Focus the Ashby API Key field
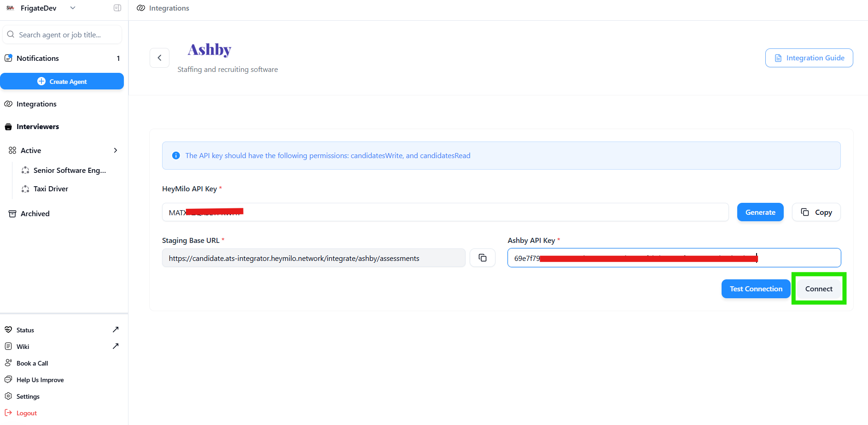 pos(673,258)
